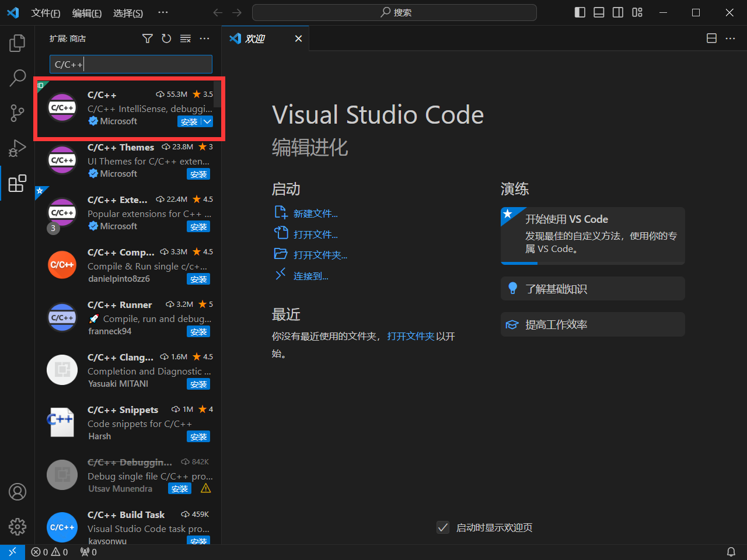
Task: Open the 文件(F) menu
Action: pyautogui.click(x=46, y=13)
